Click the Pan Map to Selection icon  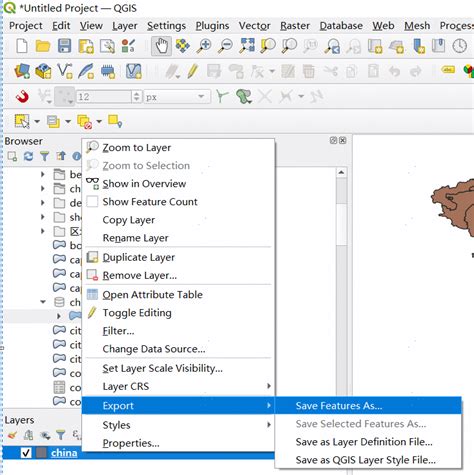[182, 46]
